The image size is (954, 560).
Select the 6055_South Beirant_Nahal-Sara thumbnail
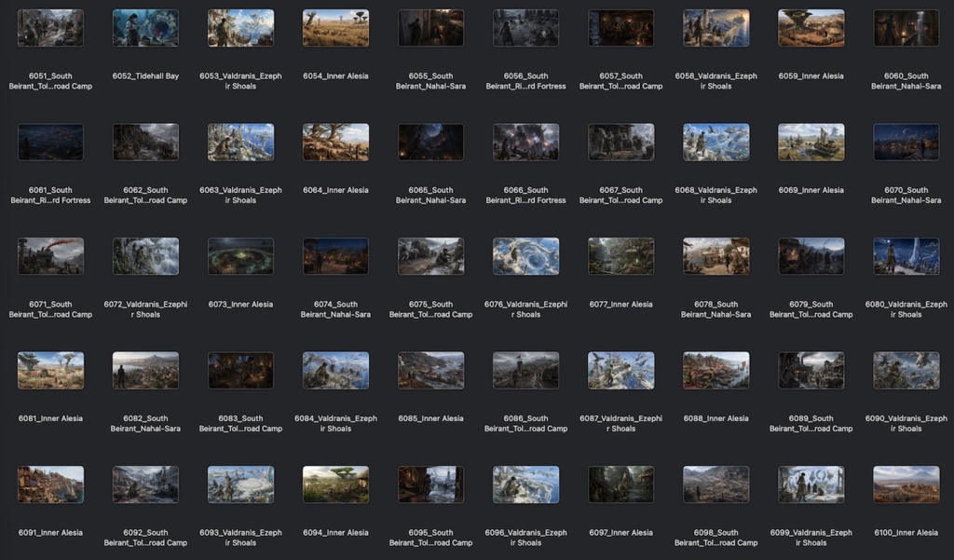(x=430, y=28)
